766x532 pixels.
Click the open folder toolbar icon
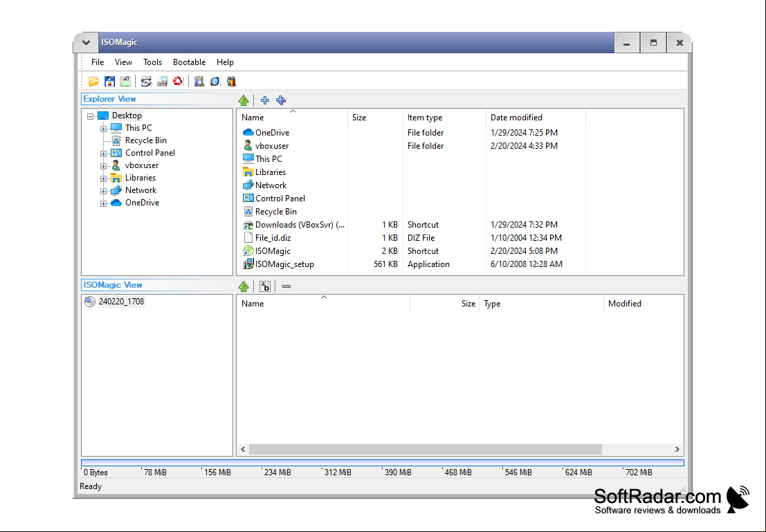(93, 82)
